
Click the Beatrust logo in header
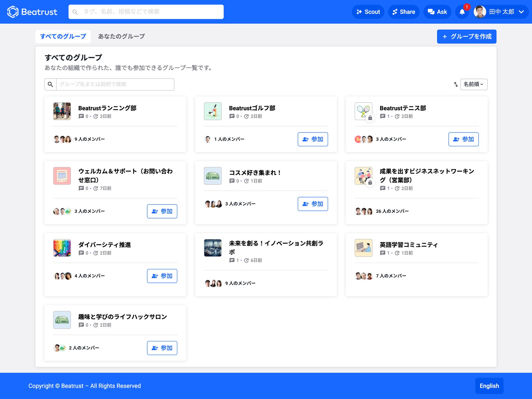[x=32, y=12]
